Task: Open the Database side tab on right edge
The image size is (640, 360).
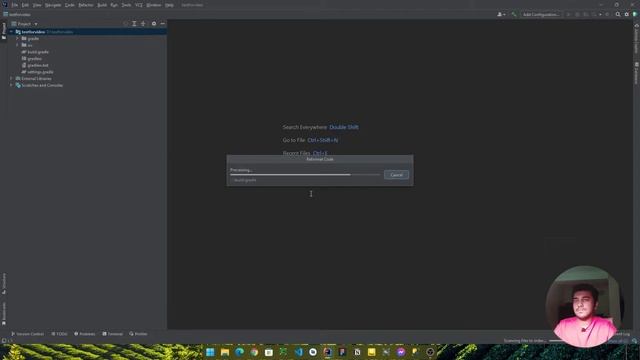Action: tap(636, 73)
